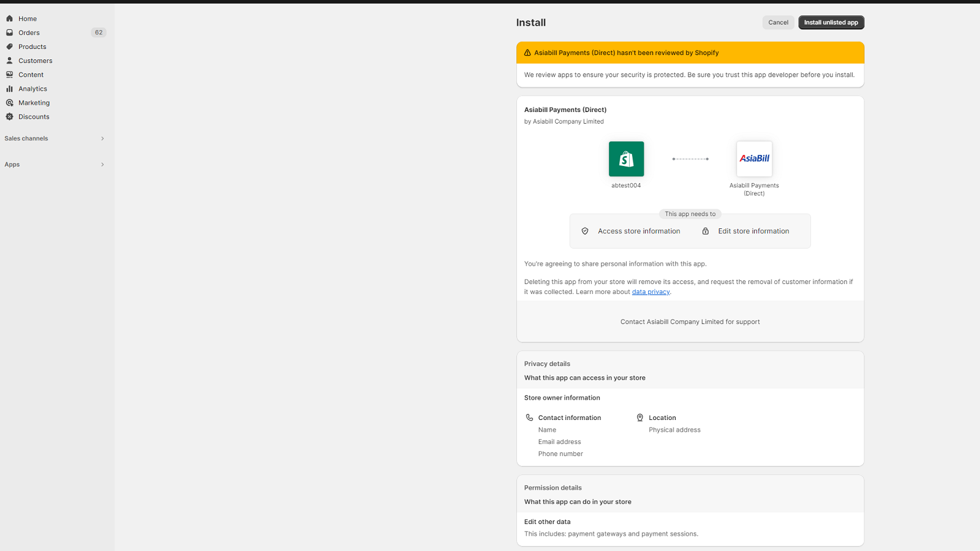Click 'Edit store information' text
The image size is (980, 551).
pyautogui.click(x=753, y=231)
